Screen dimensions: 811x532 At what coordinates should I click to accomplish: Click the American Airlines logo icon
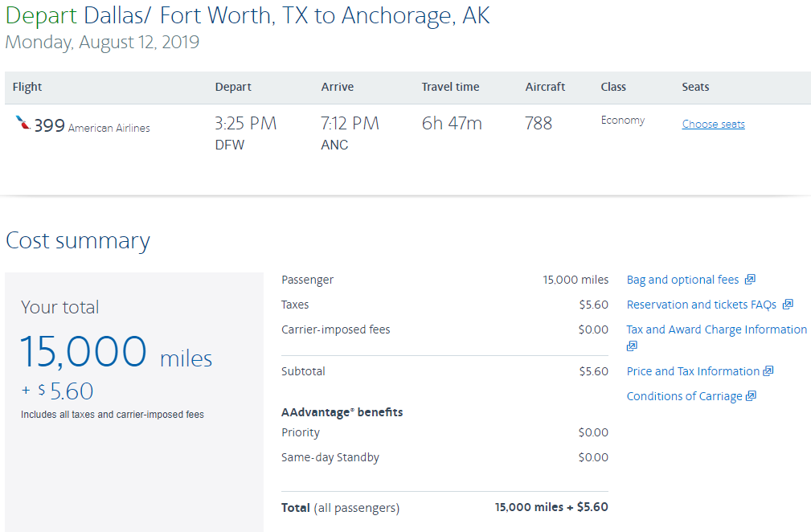(x=23, y=123)
